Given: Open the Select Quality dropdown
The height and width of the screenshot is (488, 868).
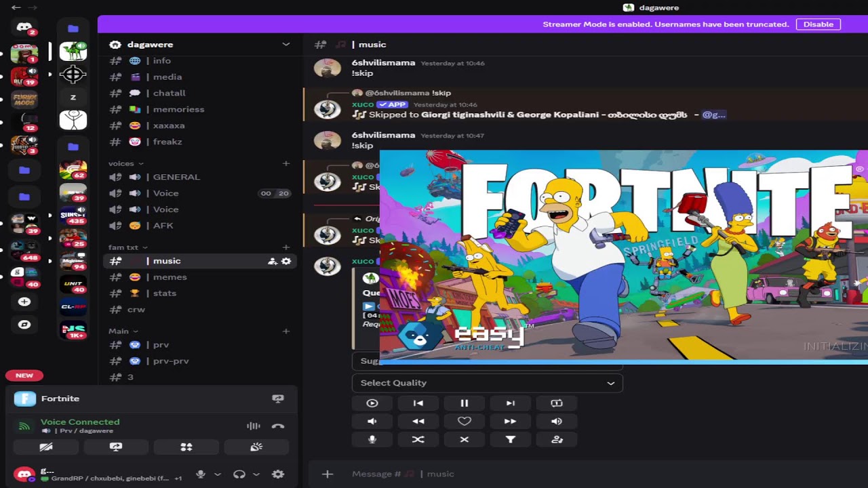Looking at the screenshot, I should click(487, 383).
